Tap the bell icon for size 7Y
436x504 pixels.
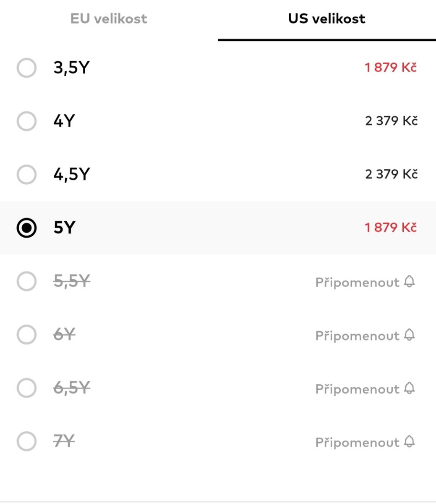pyautogui.click(x=410, y=441)
